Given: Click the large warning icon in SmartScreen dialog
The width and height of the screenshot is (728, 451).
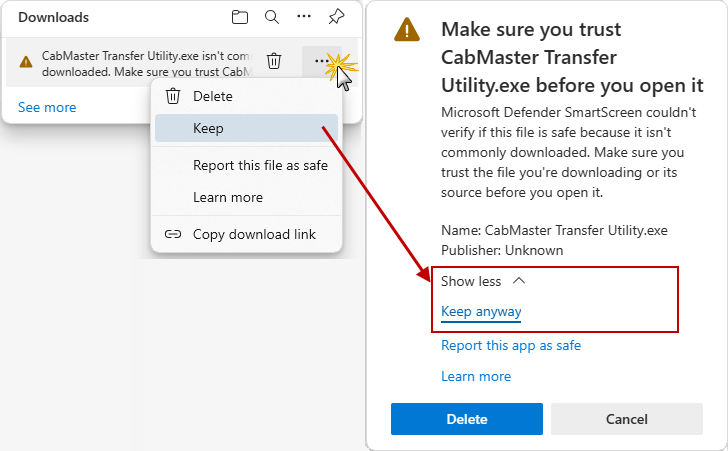Looking at the screenshot, I should click(x=407, y=30).
